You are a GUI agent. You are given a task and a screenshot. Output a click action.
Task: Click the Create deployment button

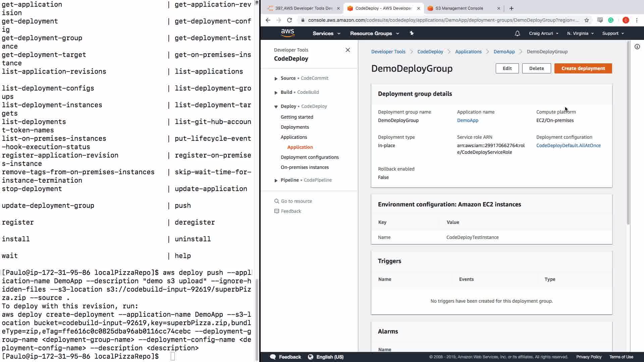click(583, 68)
